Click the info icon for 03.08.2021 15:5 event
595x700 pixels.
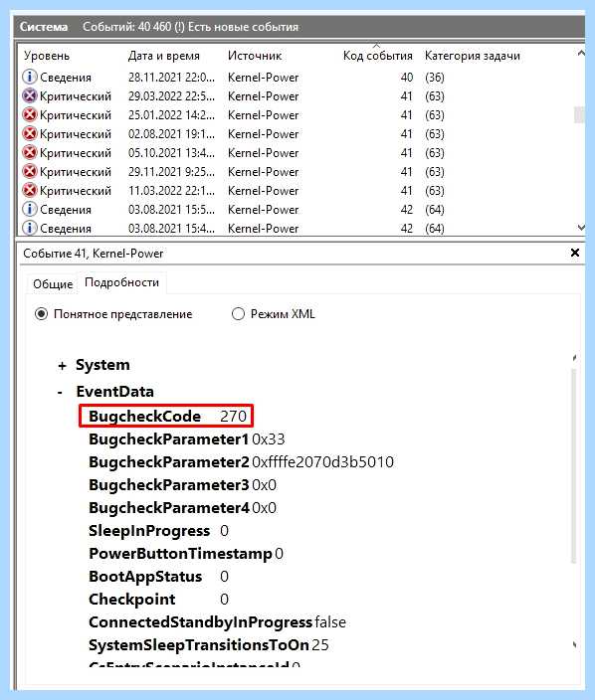point(30,210)
